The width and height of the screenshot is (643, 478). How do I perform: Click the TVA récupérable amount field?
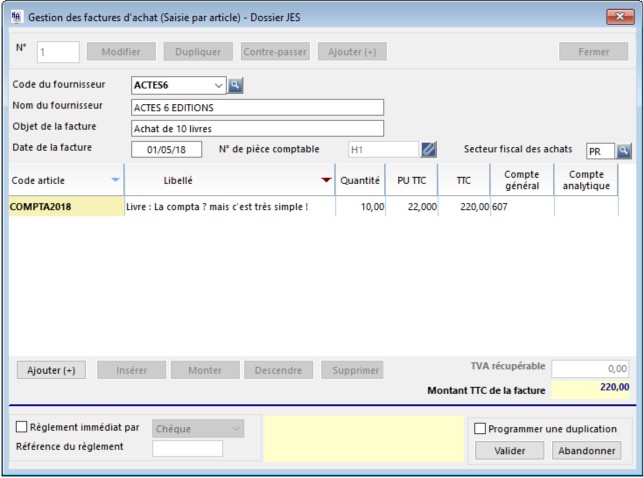[590, 369]
